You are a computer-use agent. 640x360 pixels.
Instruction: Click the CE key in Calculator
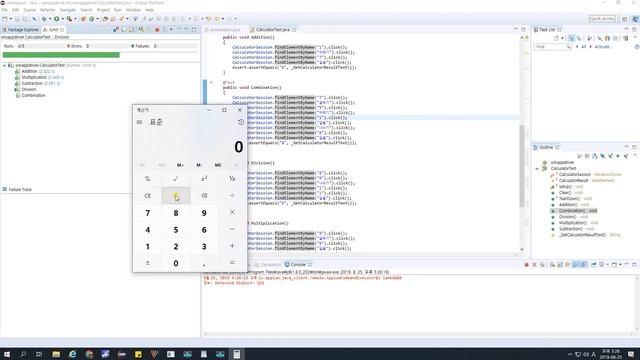(x=147, y=196)
